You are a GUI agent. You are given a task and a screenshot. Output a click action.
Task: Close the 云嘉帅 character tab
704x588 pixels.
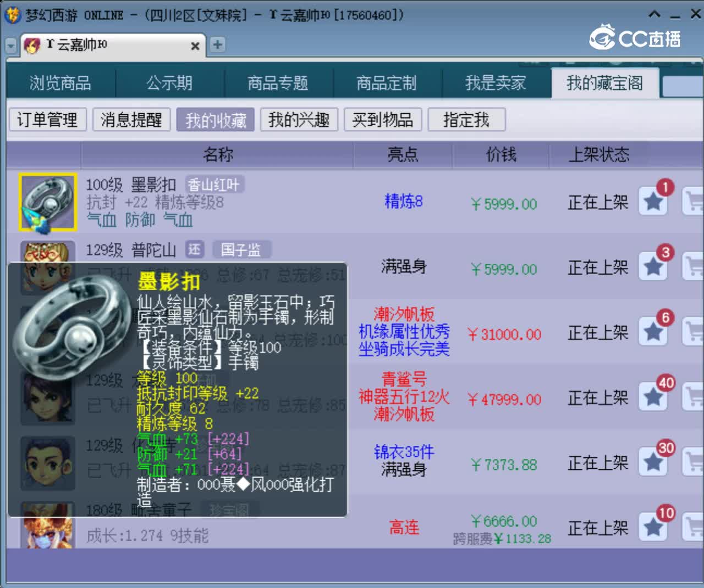pyautogui.click(x=195, y=46)
